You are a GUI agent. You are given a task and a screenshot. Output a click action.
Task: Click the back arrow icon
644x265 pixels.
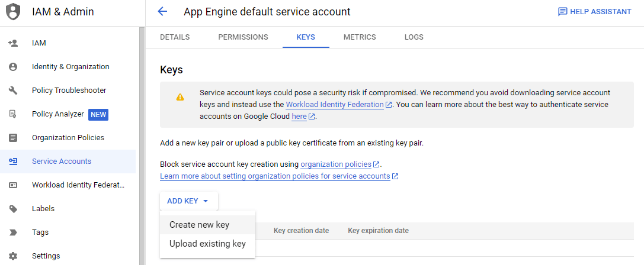pyautogui.click(x=162, y=11)
